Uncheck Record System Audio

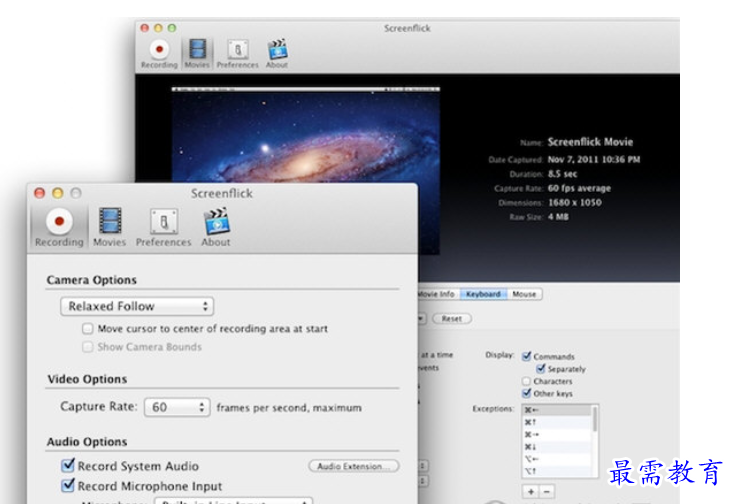[x=68, y=465]
